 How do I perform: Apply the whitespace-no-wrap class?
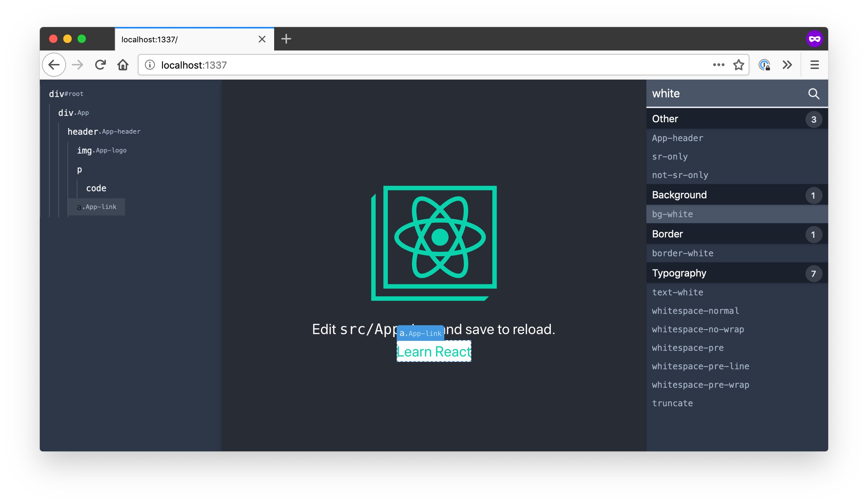737,329
